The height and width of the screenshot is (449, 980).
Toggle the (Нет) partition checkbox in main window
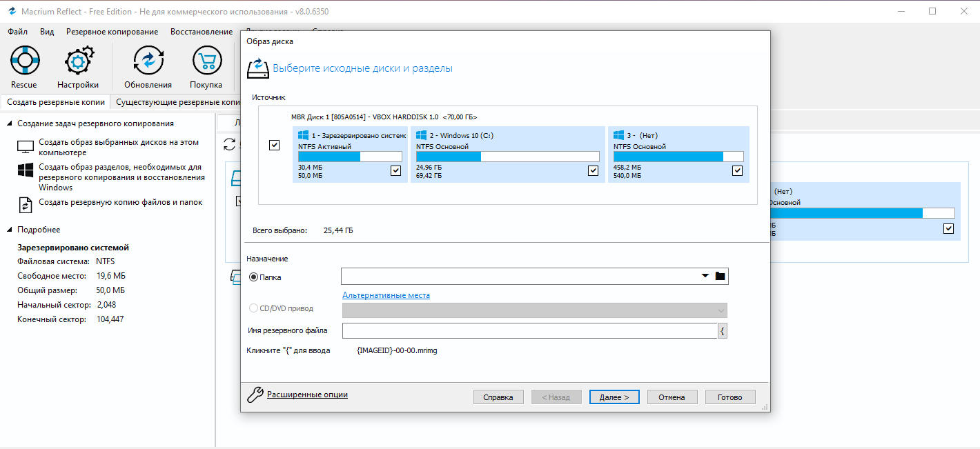pos(948,228)
